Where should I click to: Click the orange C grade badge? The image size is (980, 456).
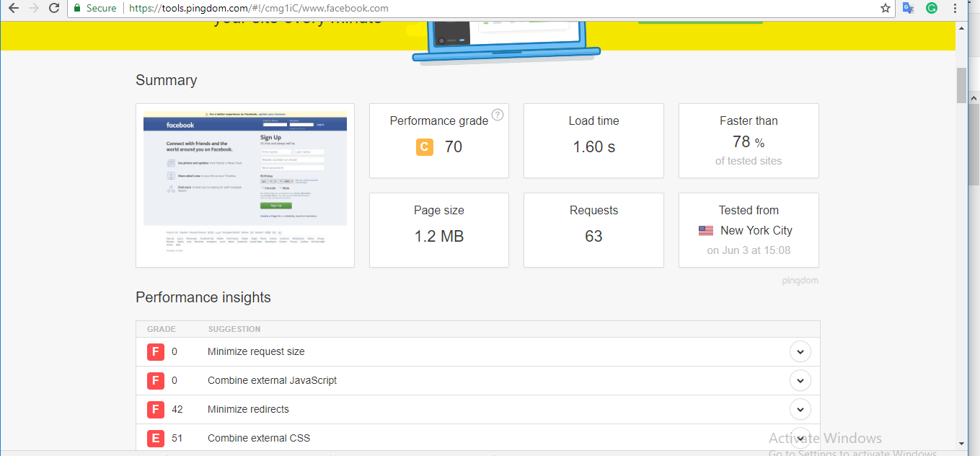425,147
